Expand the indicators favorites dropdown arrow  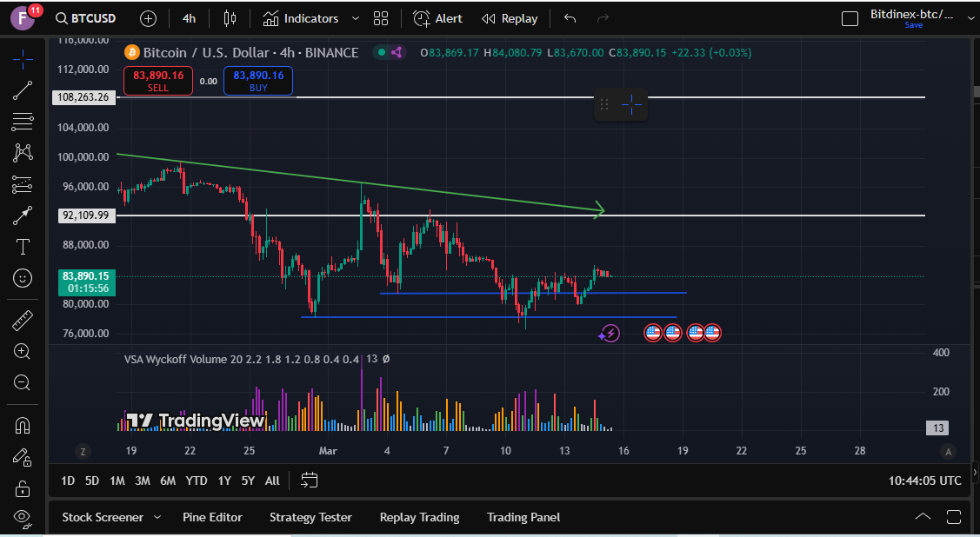tap(356, 19)
